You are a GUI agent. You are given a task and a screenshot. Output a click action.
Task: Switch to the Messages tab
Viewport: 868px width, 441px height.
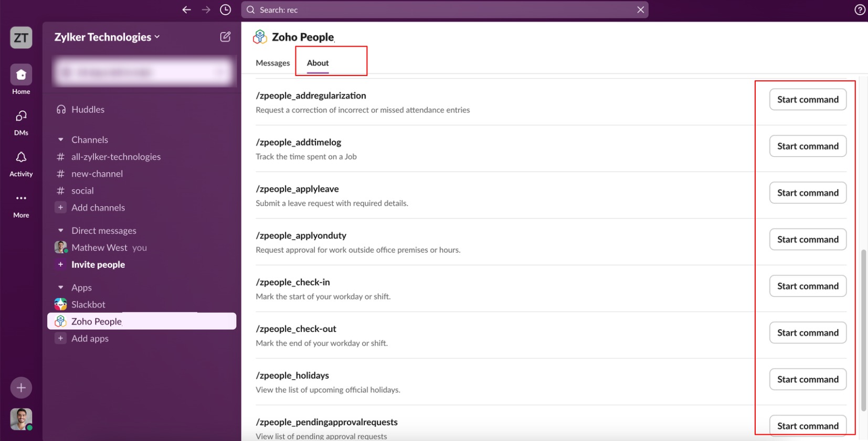tap(273, 63)
